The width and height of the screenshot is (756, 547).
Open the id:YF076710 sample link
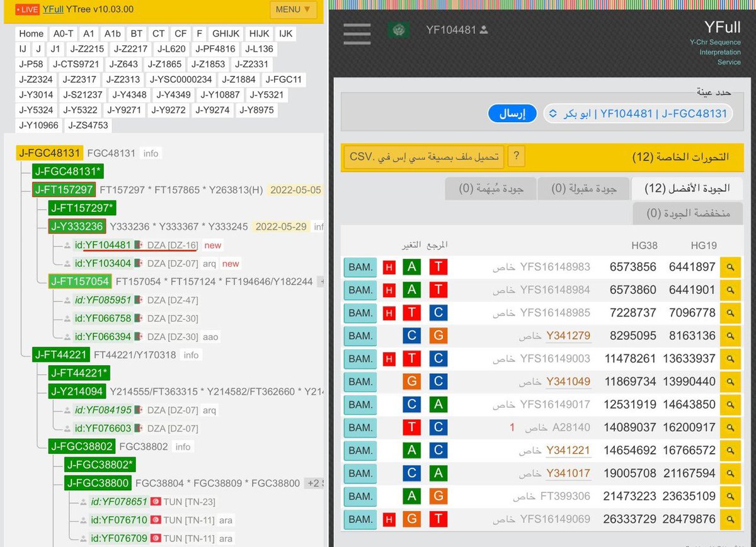tap(119, 521)
